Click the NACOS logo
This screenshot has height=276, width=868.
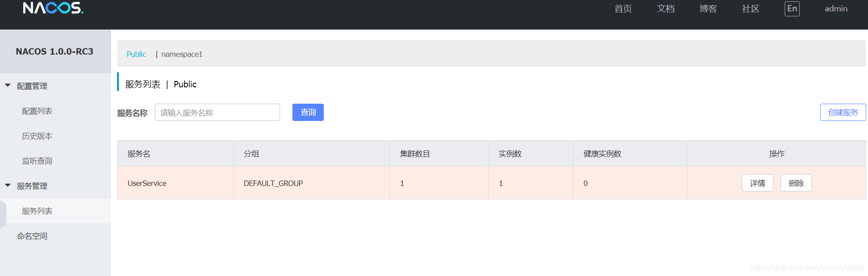click(x=53, y=8)
